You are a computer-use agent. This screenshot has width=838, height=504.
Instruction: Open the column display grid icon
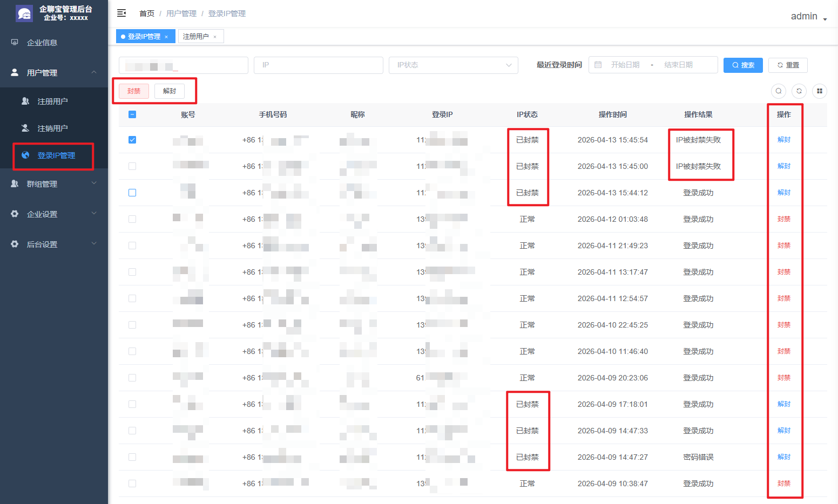(x=819, y=91)
